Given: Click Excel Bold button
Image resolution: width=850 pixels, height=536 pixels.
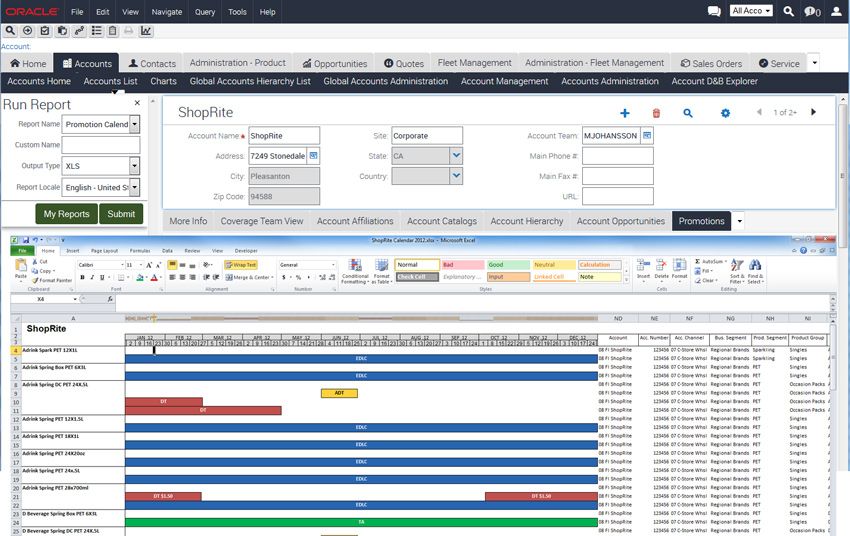Looking at the screenshot, I should click(82, 277).
